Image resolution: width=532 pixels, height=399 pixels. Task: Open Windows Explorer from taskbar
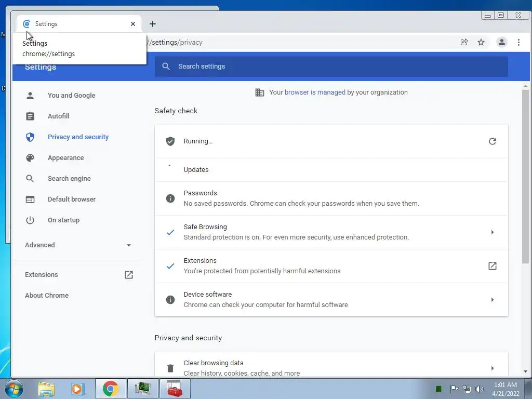coord(46,389)
